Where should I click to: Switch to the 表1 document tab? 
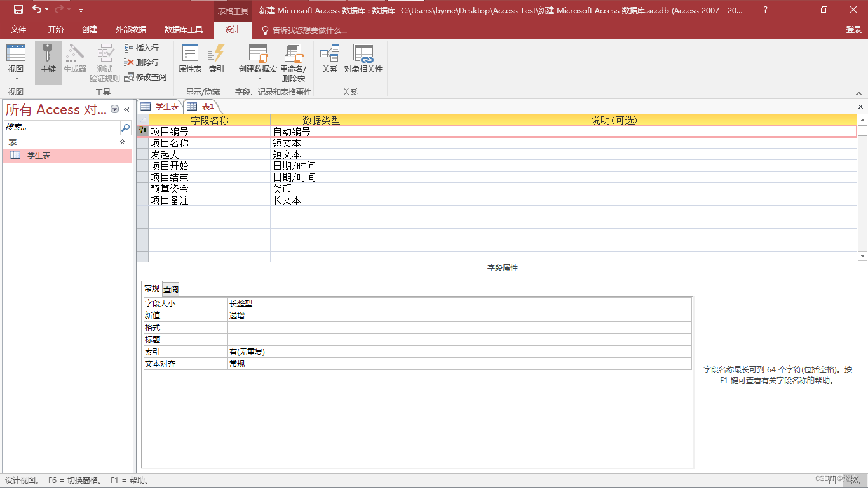[202, 107]
